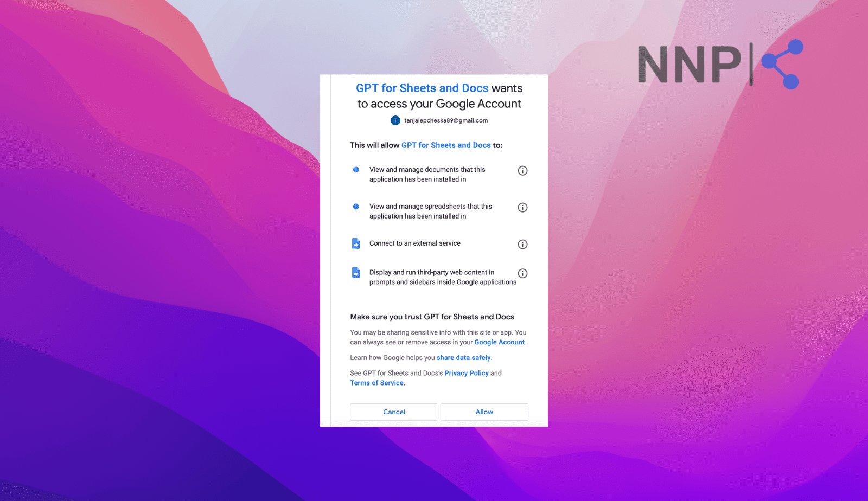Click blue dot next to manage spreadsheets
The height and width of the screenshot is (501, 868).
pyautogui.click(x=356, y=207)
